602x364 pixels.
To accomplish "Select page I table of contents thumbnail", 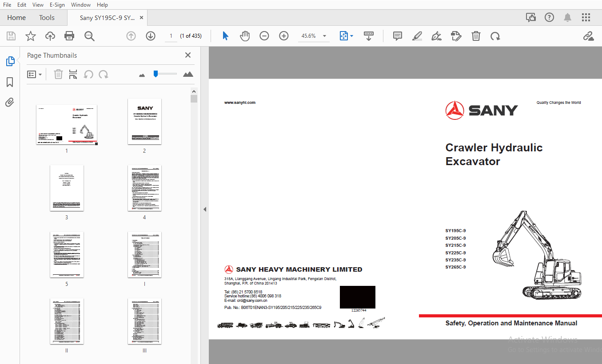I will [144, 255].
